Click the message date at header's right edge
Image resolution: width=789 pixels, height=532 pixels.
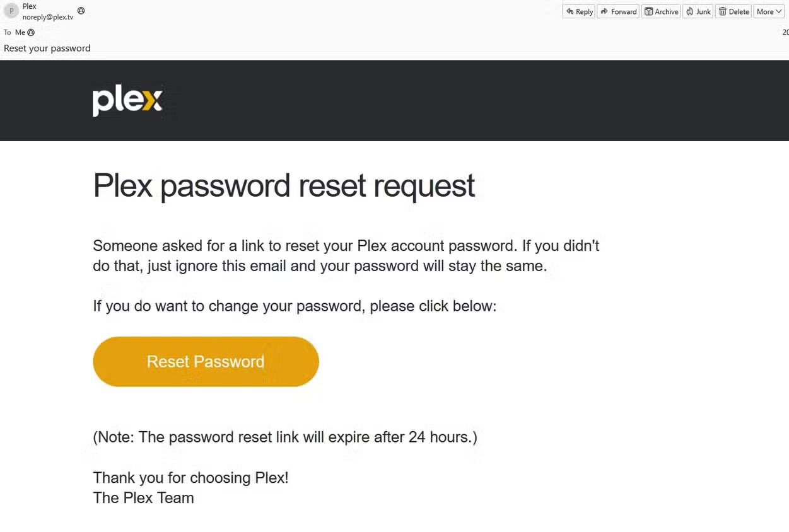click(785, 33)
